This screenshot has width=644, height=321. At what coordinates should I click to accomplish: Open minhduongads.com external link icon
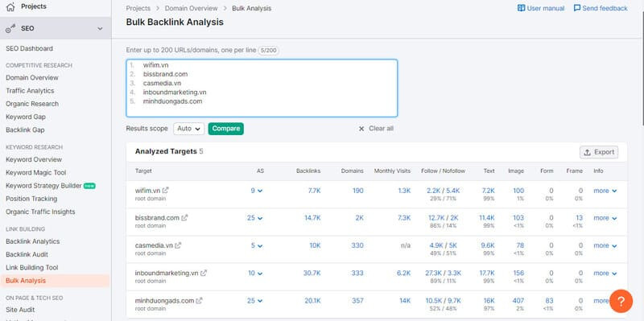(x=199, y=300)
